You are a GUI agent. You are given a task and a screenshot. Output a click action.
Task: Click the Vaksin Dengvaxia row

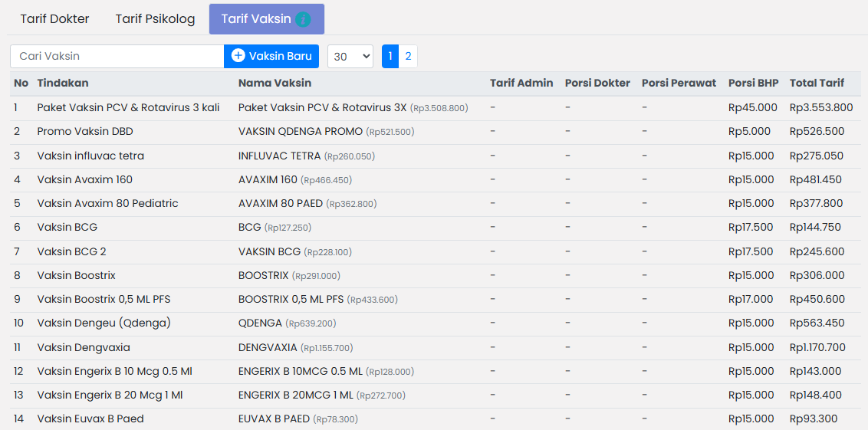84,347
